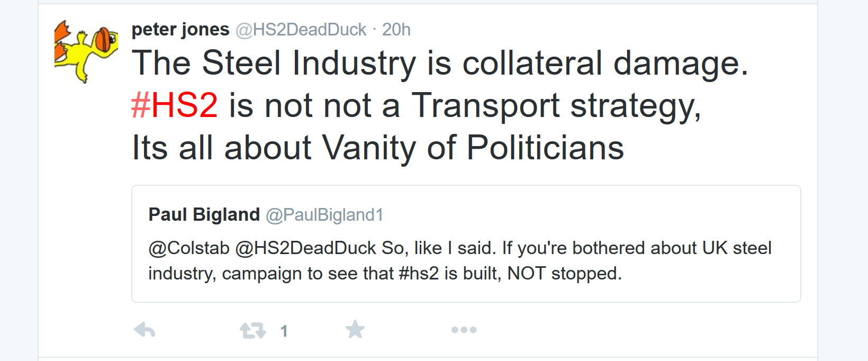
Task: Reply to peter jones' tweet
Action: pos(144,330)
